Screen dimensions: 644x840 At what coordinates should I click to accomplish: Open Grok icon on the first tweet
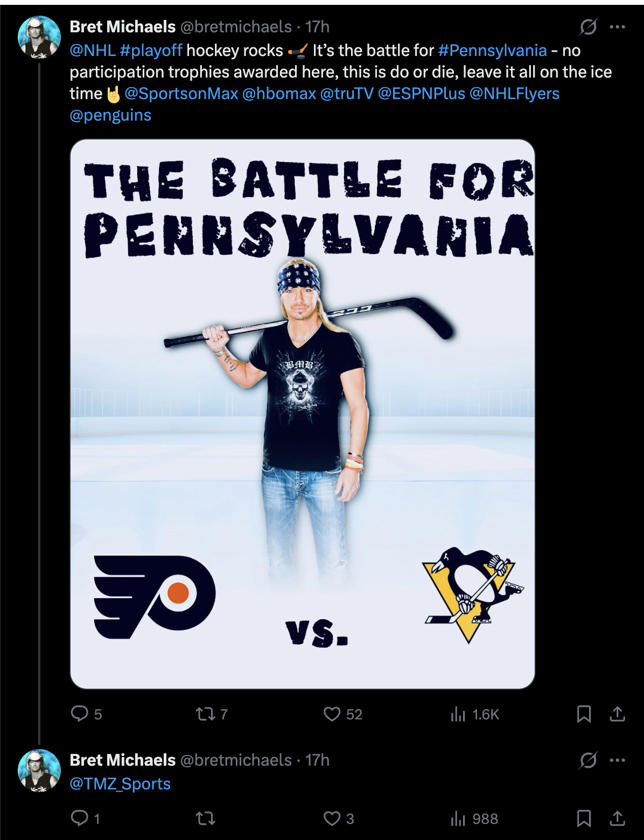pyautogui.click(x=588, y=27)
